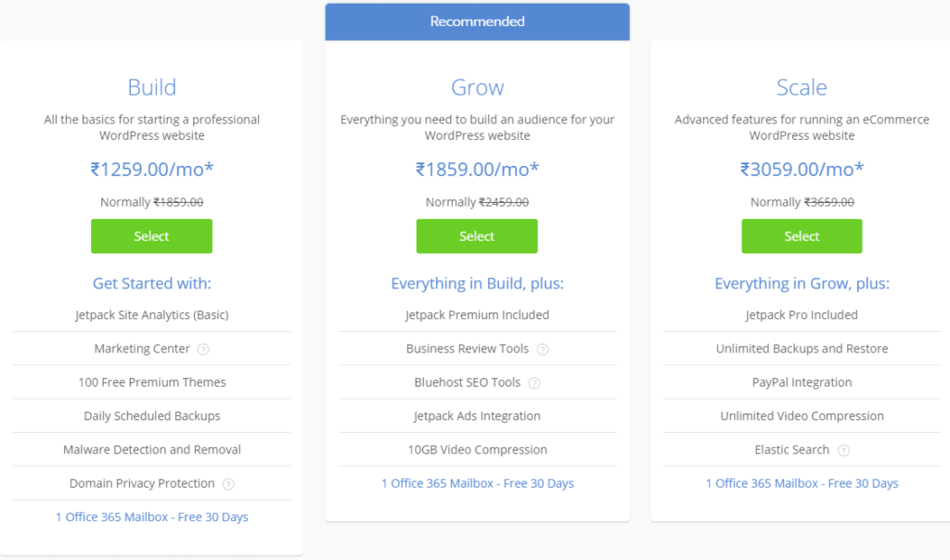Open help icon next to Marketing Center

click(x=203, y=350)
